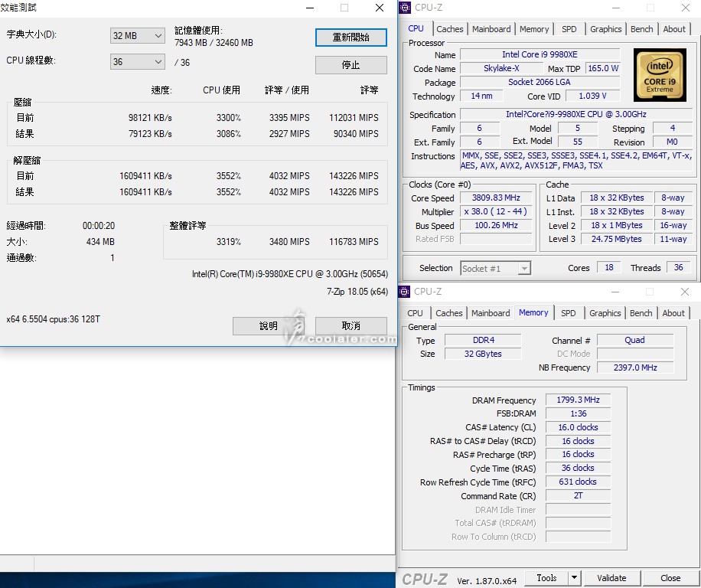Click the Code Name value Skylake-X
The height and width of the screenshot is (588, 701).
[501, 68]
